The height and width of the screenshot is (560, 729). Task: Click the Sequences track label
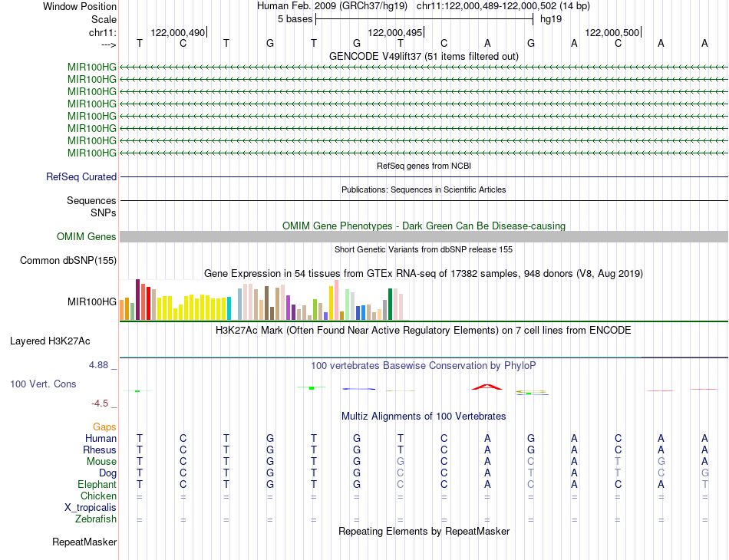tap(91, 200)
